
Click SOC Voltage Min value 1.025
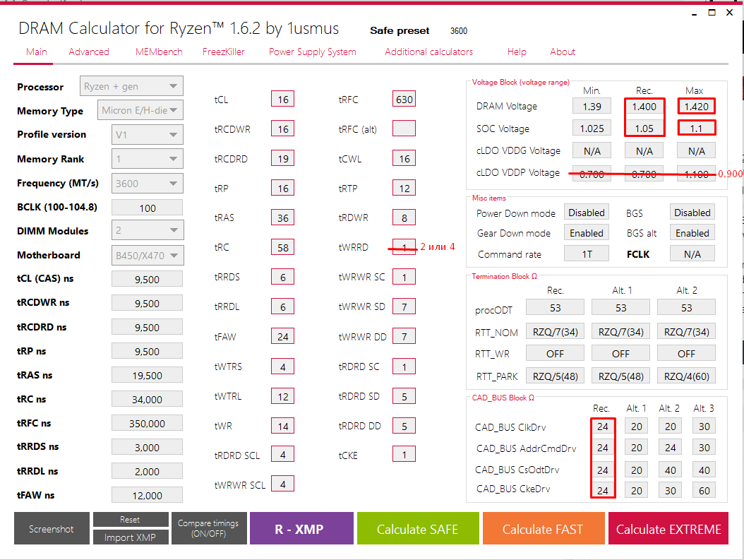pos(592,128)
